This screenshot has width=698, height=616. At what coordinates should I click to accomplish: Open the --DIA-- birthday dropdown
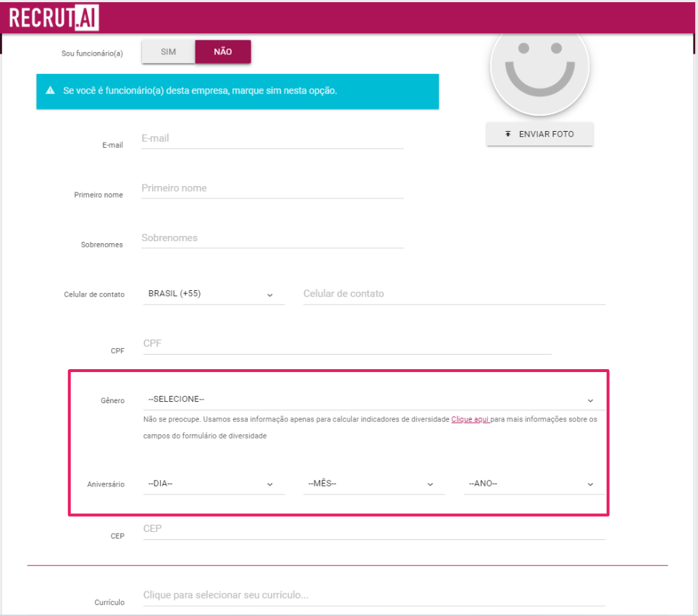click(x=214, y=484)
